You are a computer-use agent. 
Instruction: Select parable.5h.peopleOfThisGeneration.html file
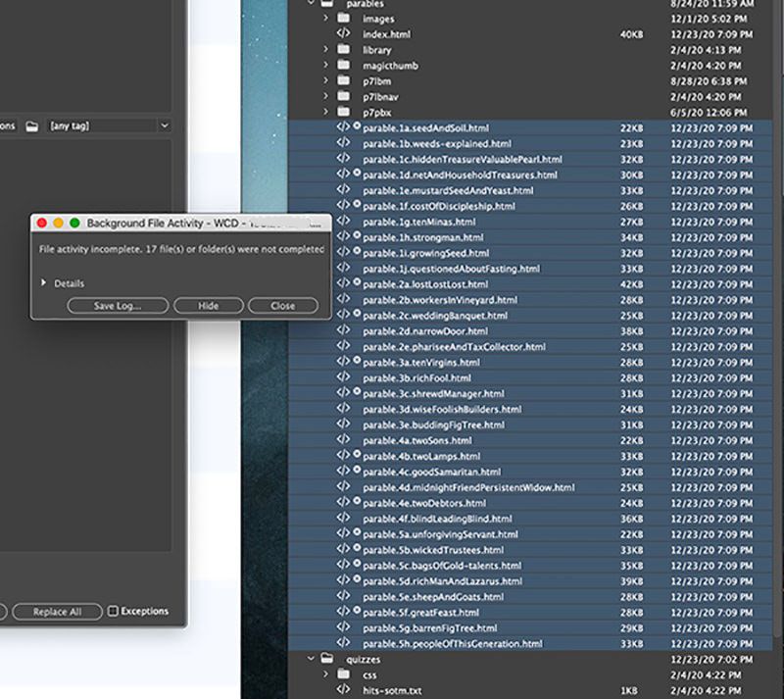pos(452,644)
